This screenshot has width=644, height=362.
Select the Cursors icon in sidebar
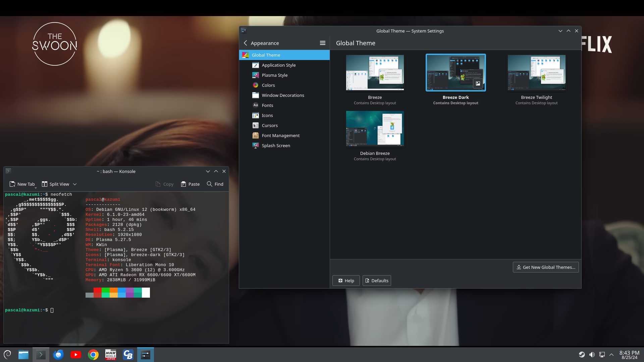pos(255,125)
